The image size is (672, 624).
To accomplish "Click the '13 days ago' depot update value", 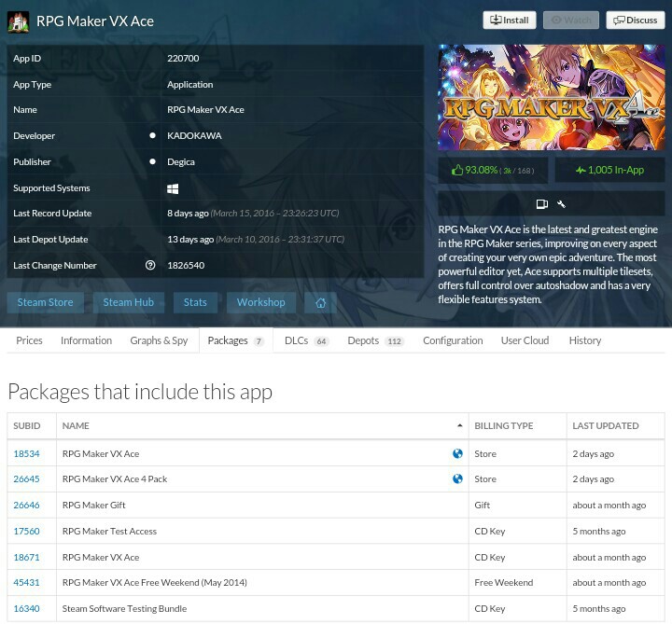I will click(x=190, y=240).
